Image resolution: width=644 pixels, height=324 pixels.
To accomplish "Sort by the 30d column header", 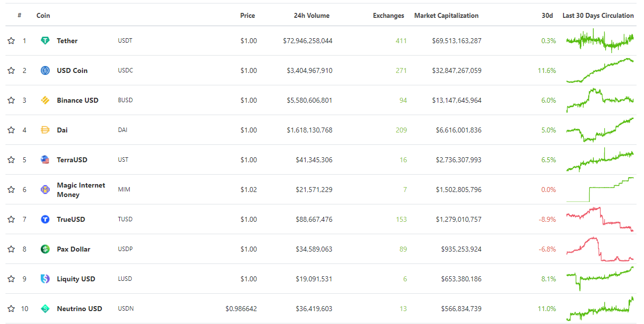I will click(x=547, y=15).
